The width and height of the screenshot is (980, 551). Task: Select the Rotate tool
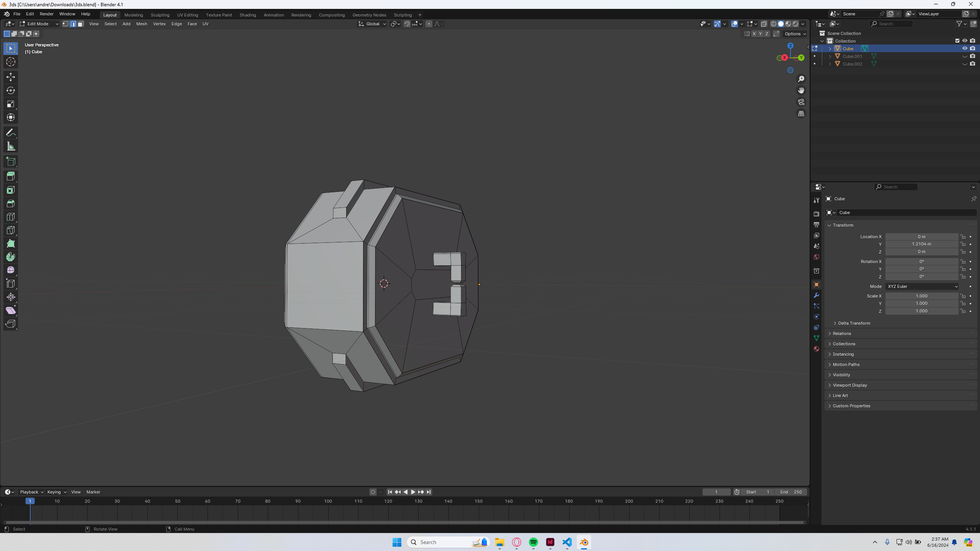[x=11, y=90]
